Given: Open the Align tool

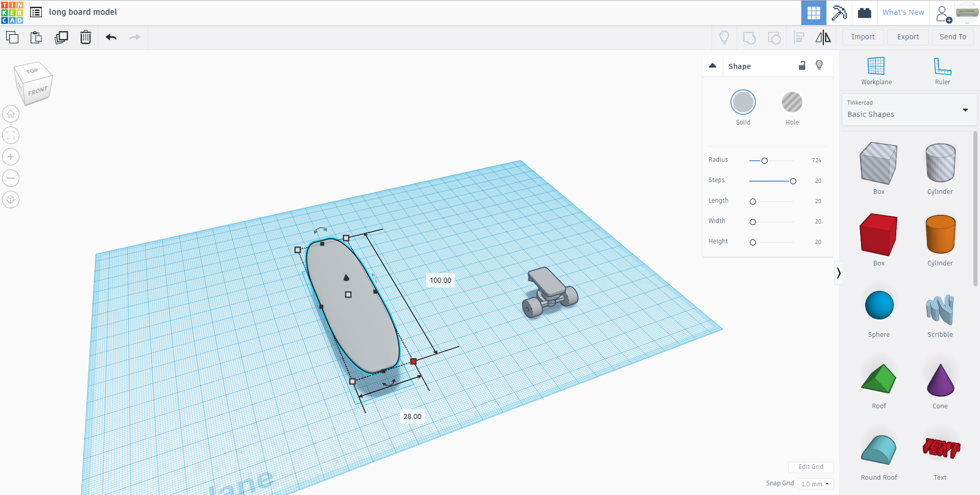Looking at the screenshot, I should [x=799, y=37].
